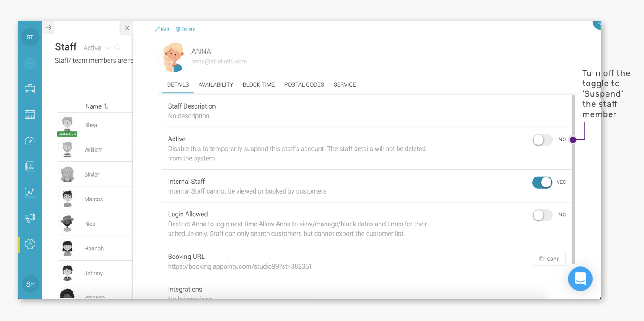Switch to the Details tab

click(x=178, y=84)
